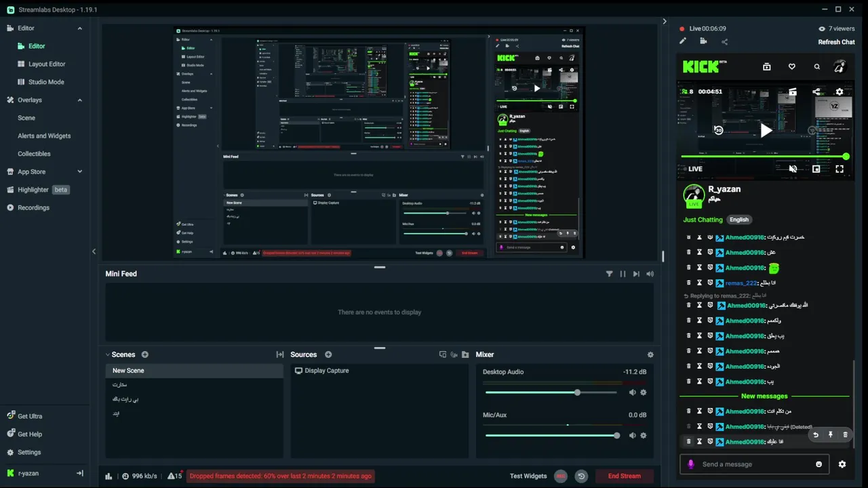Click the End Stream button
The width and height of the screenshot is (868, 488).
pos(624,476)
